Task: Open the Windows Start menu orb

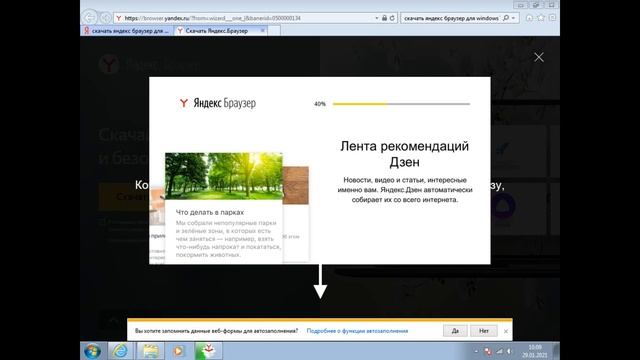Action: coord(92,351)
